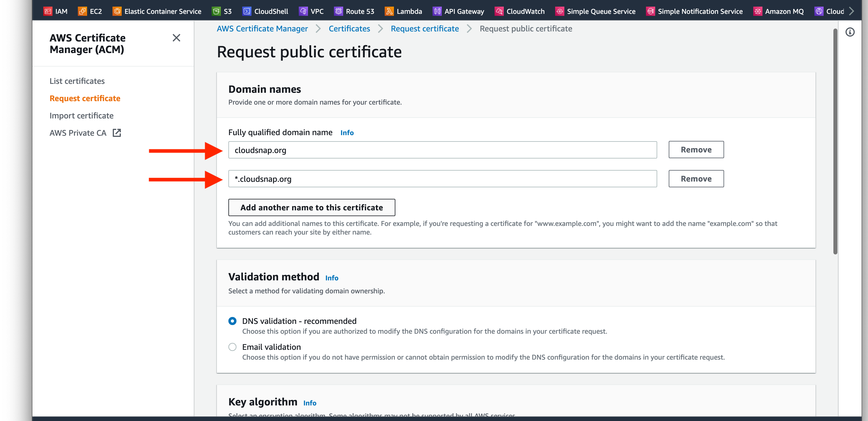Screen dimensions: 868x421
Task: Go to List certificates in sidebar
Action: [x=77, y=81]
